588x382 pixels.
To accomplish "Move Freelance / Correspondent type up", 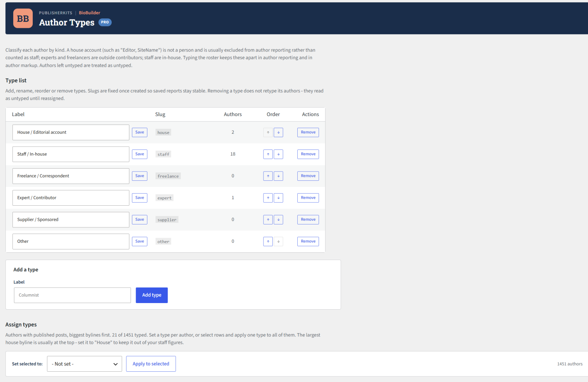I will point(268,176).
